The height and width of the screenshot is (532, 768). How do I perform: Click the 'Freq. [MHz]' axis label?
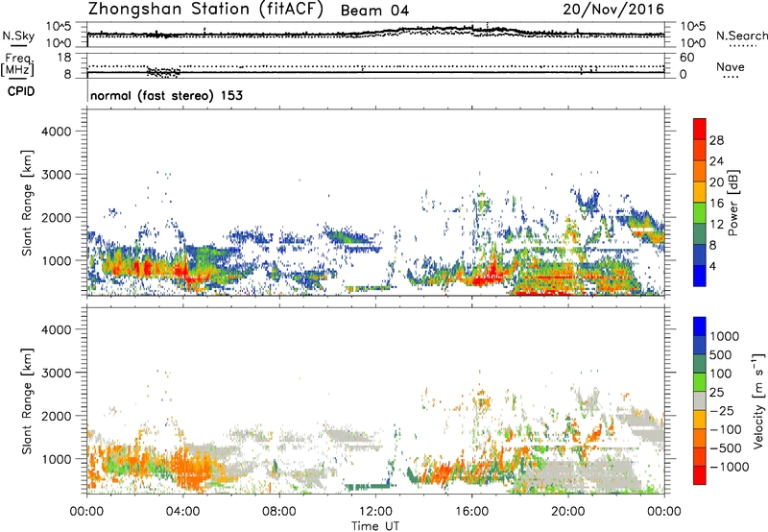[18, 65]
